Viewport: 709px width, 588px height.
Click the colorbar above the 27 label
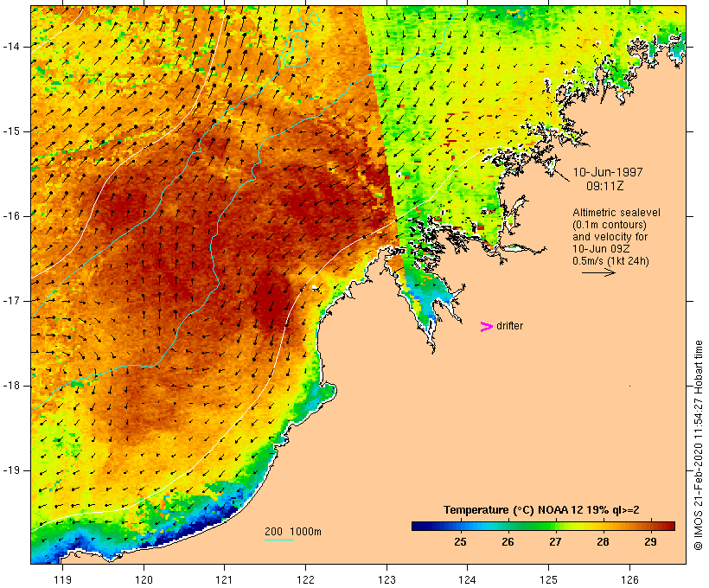click(555, 526)
